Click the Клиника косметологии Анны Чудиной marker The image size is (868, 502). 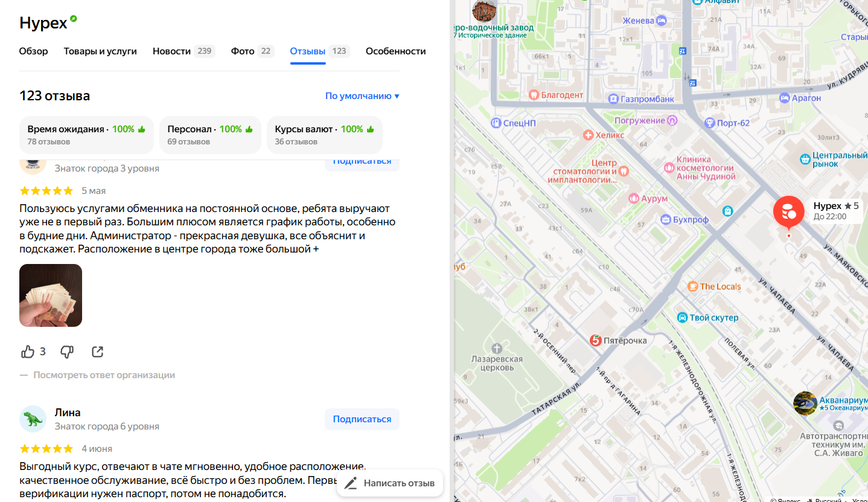[669, 167]
